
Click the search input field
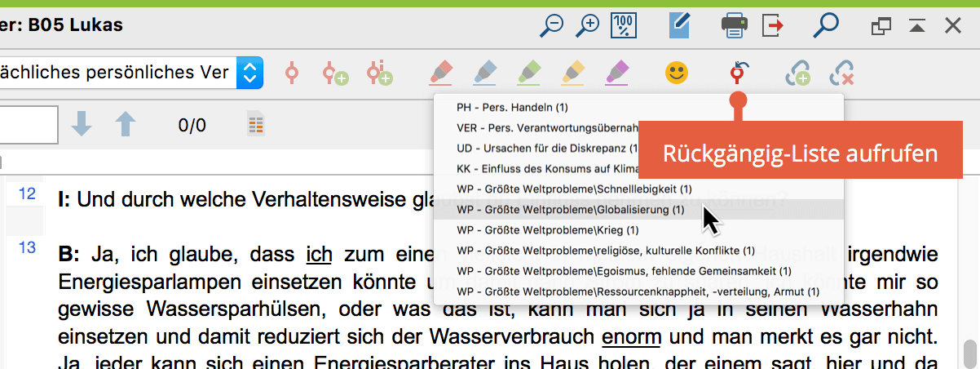click(x=29, y=125)
